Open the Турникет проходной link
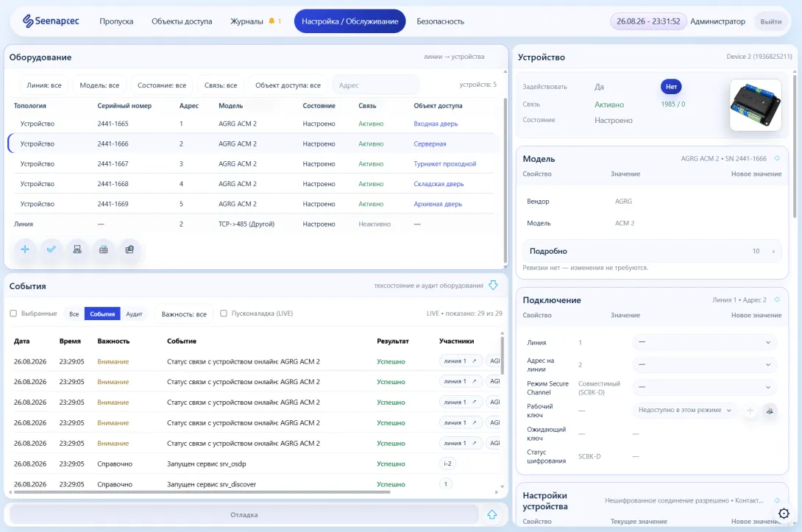This screenshot has height=532, width=802. click(445, 163)
